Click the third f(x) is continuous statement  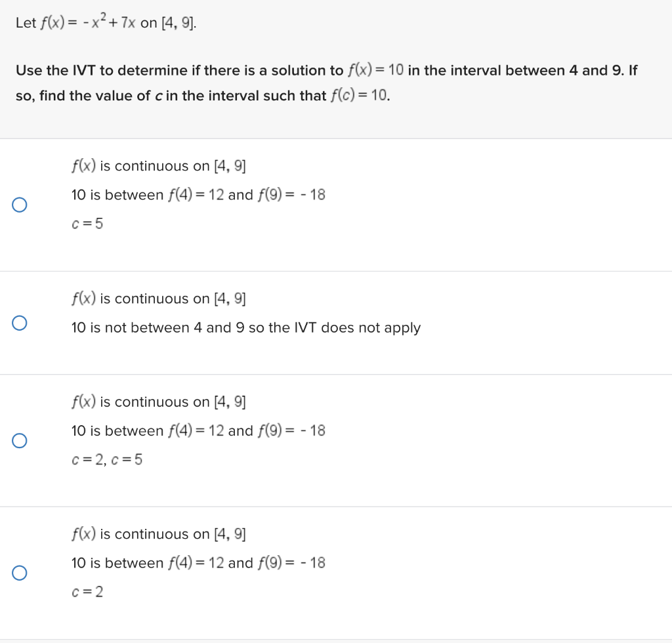(157, 402)
